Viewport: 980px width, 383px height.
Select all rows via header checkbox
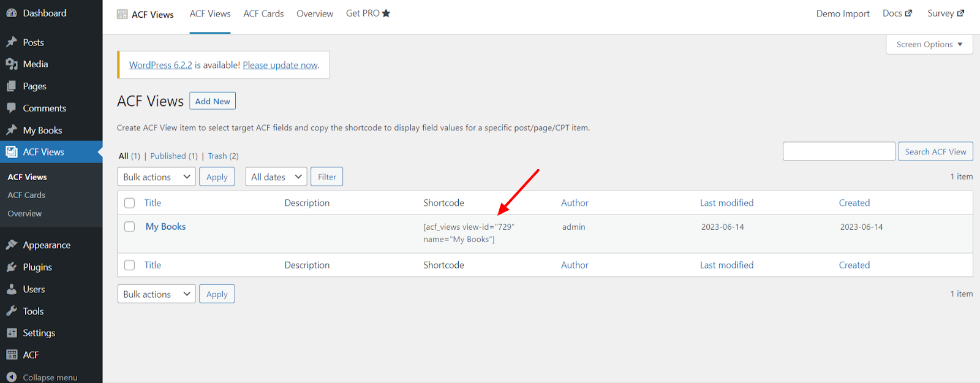click(129, 203)
